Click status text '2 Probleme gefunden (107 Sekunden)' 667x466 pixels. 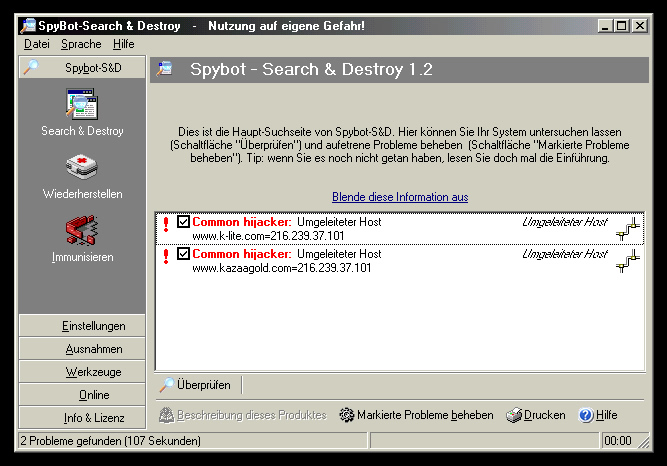[111, 440]
